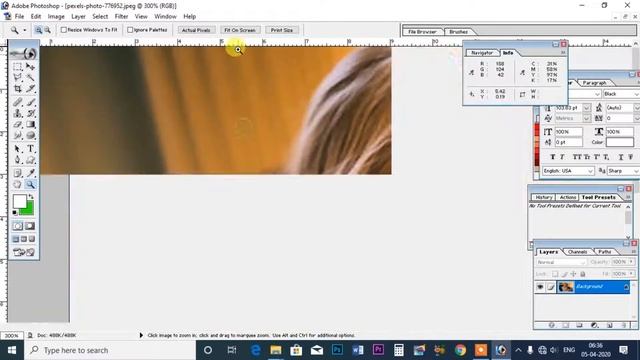Select the Clone Stamp tool
The width and height of the screenshot is (640, 360).
(x=18, y=113)
